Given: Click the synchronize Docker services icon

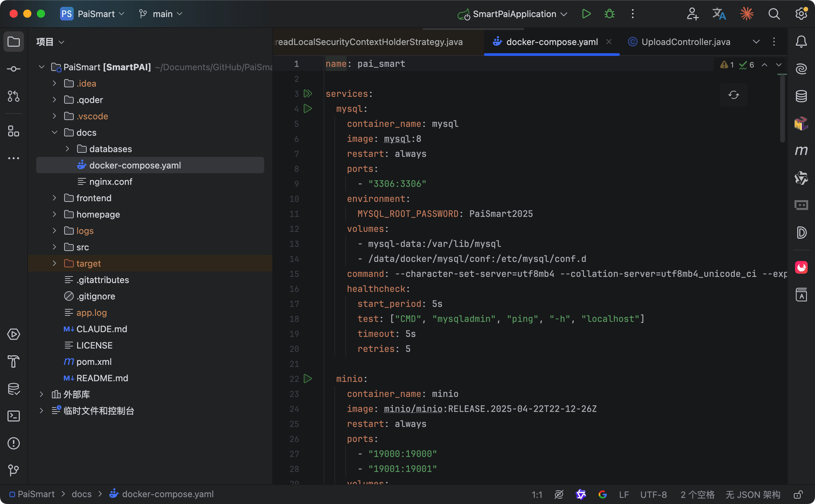Looking at the screenshot, I should [x=733, y=95].
